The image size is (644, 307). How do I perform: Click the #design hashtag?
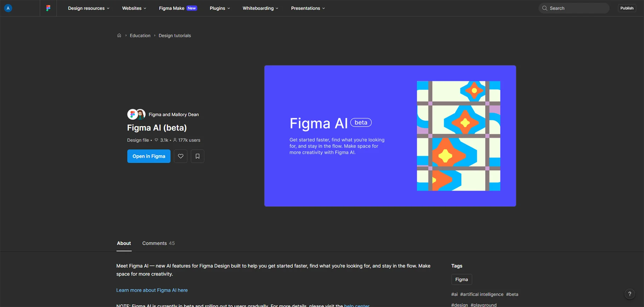(x=459, y=305)
